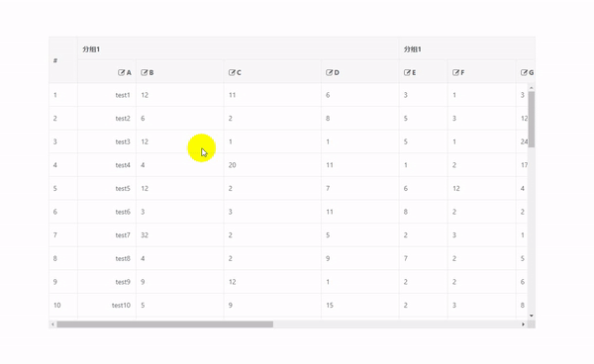Select the test8 cell
This screenshot has width=594, height=364.
click(107, 258)
